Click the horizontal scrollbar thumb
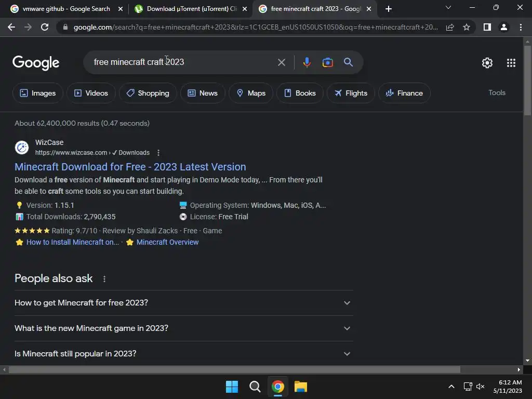 (234, 369)
